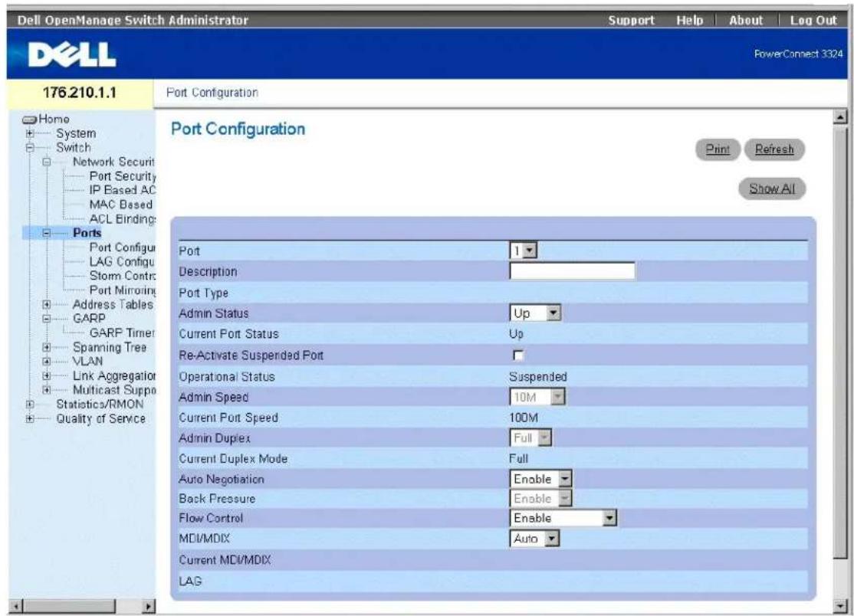
Task: Expand the Statistics/RMON node
Action: (x=30, y=405)
